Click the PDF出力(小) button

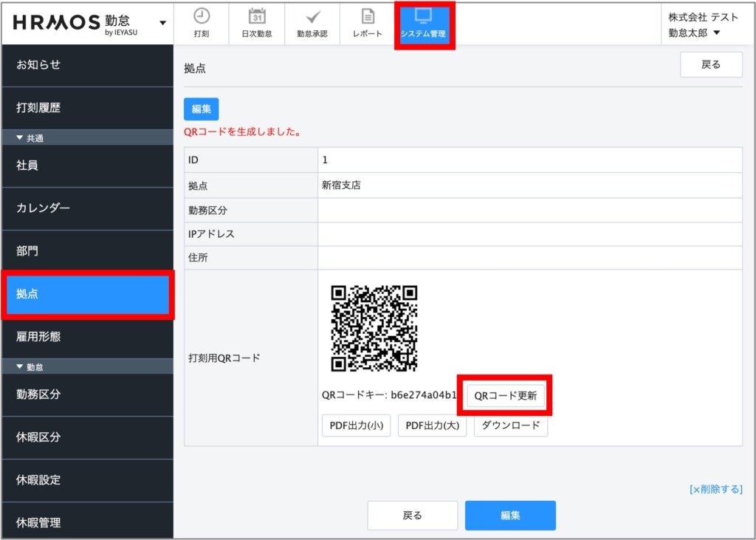point(356,426)
